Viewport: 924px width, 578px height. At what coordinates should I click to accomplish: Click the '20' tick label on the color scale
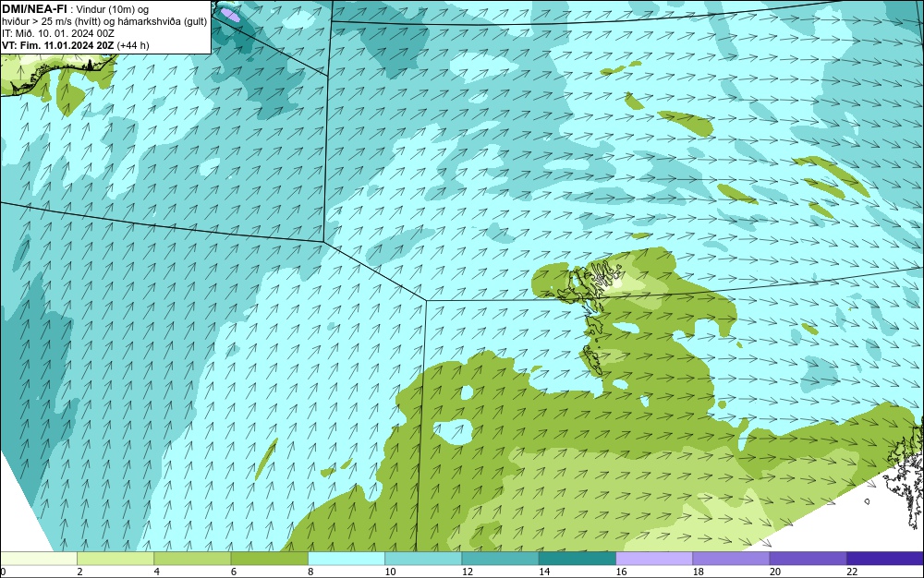pos(775,572)
